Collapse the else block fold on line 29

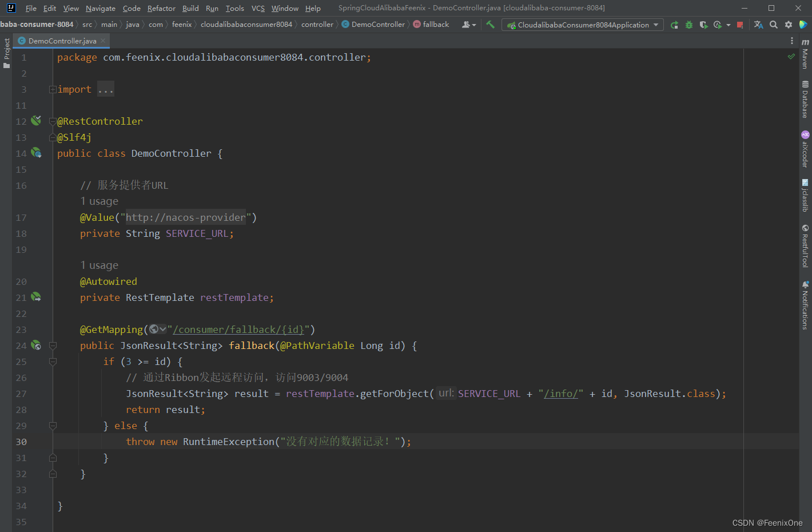tap(53, 426)
